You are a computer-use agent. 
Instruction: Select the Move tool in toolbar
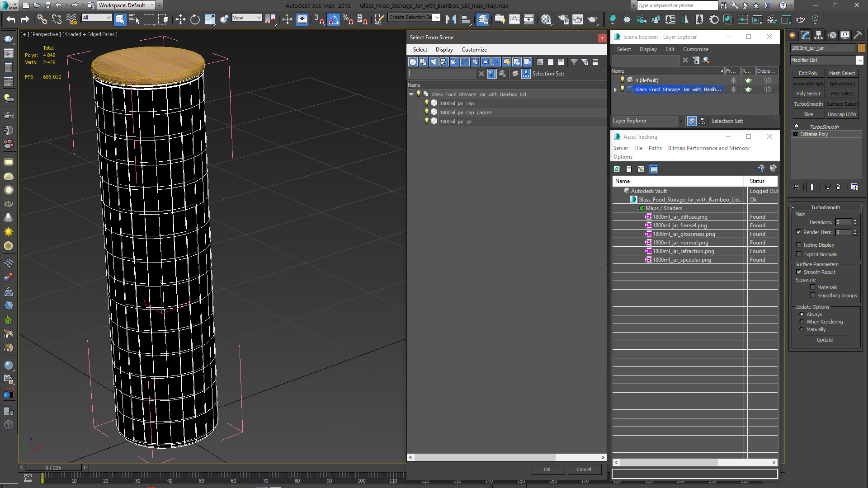click(180, 19)
